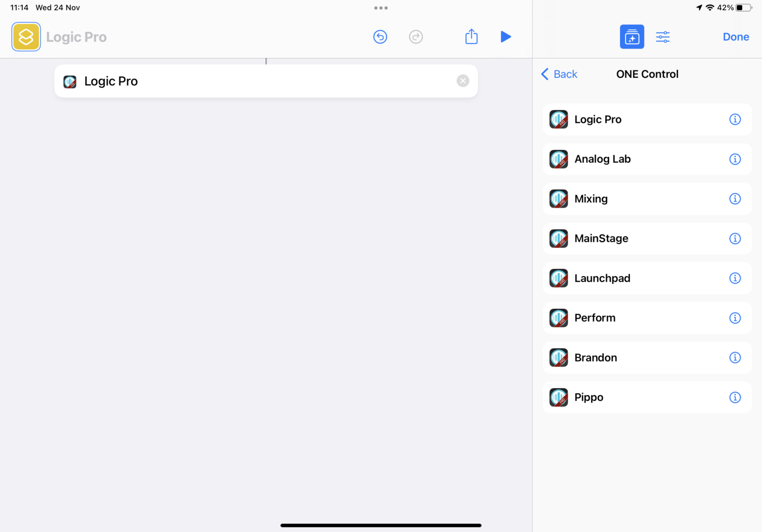Add Brandon action from the list
This screenshot has height=532, width=762.
pyautogui.click(x=647, y=357)
